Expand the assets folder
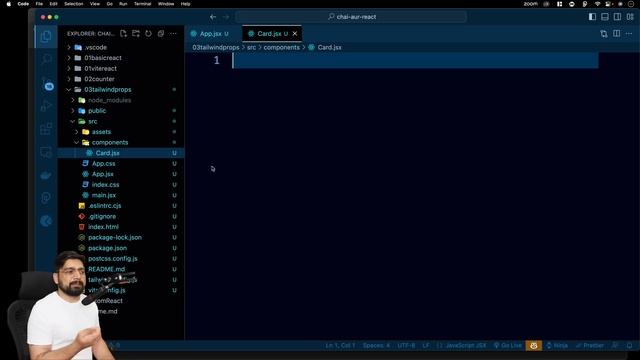This screenshot has height=360, width=640. [101, 132]
